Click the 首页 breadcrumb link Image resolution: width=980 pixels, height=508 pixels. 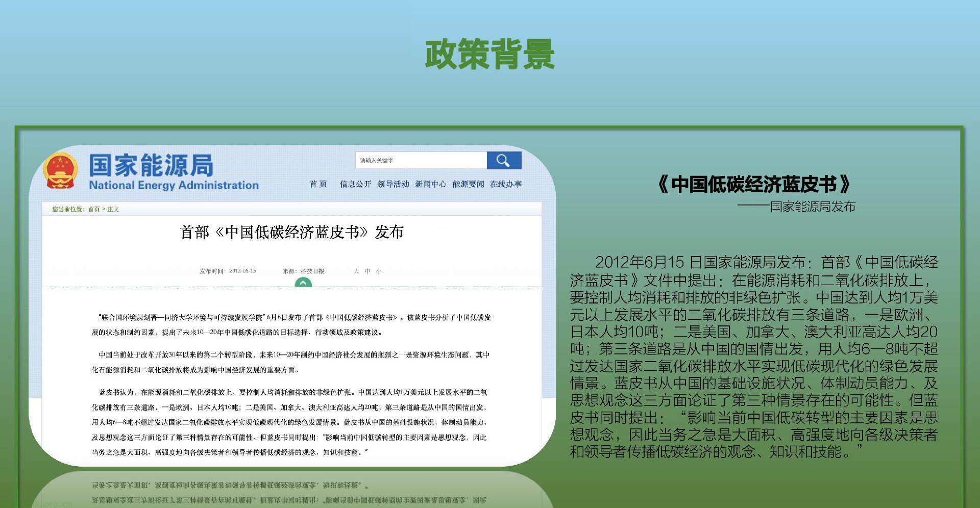tap(94, 209)
